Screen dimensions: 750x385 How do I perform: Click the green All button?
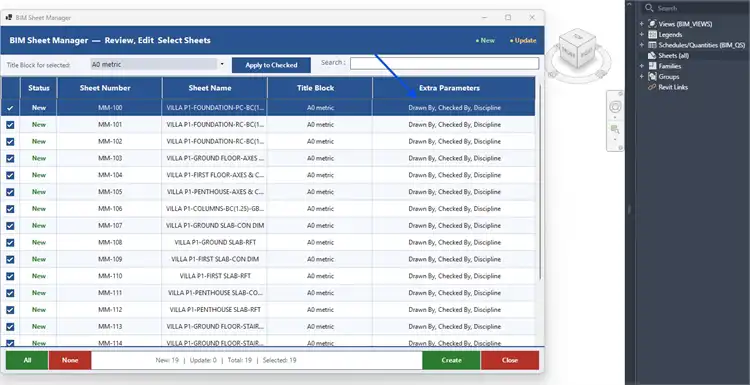pyautogui.click(x=27, y=360)
